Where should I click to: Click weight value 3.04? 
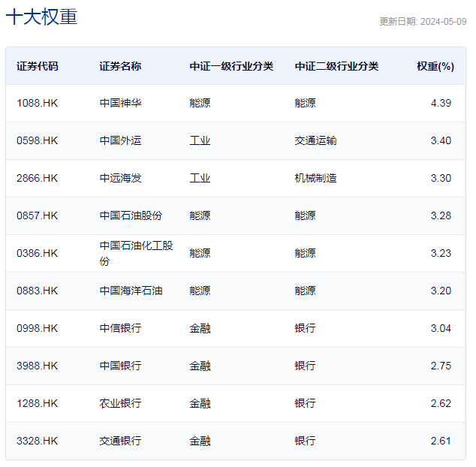point(441,329)
